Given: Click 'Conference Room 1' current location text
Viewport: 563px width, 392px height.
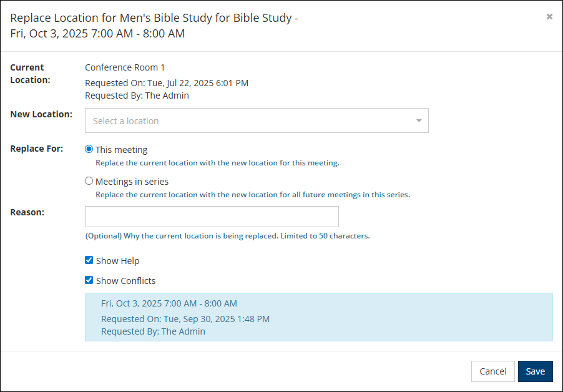Looking at the screenshot, I should tap(125, 67).
